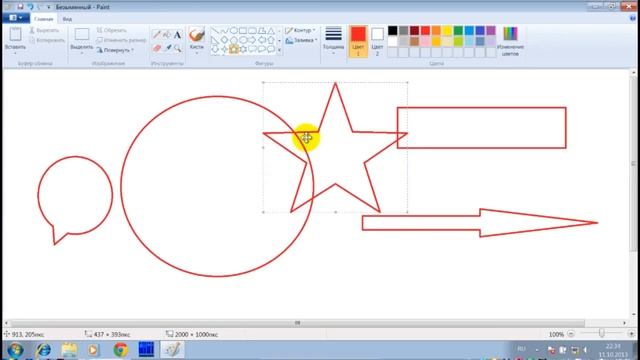Click the Undo arrow in title bar
This screenshot has width=640, height=360.
(x=30, y=7)
